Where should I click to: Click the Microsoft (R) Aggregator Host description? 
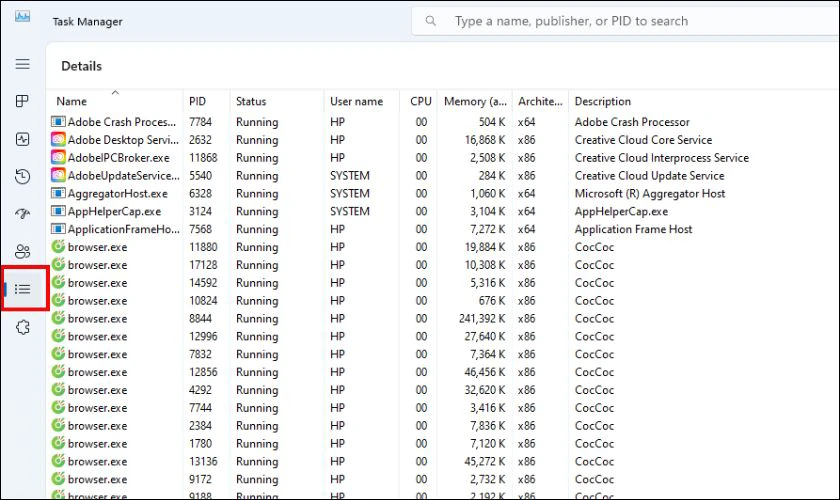[650, 193]
